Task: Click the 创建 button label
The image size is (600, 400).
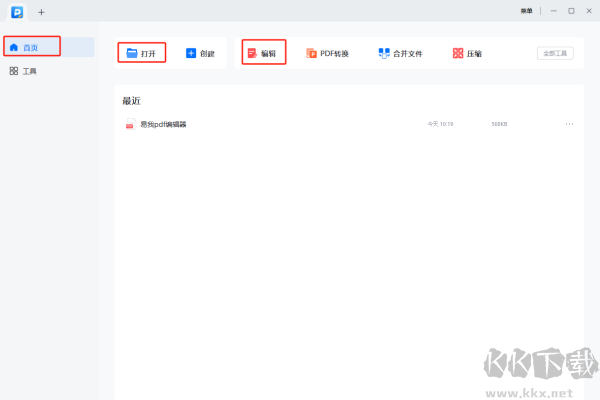Action: click(207, 54)
